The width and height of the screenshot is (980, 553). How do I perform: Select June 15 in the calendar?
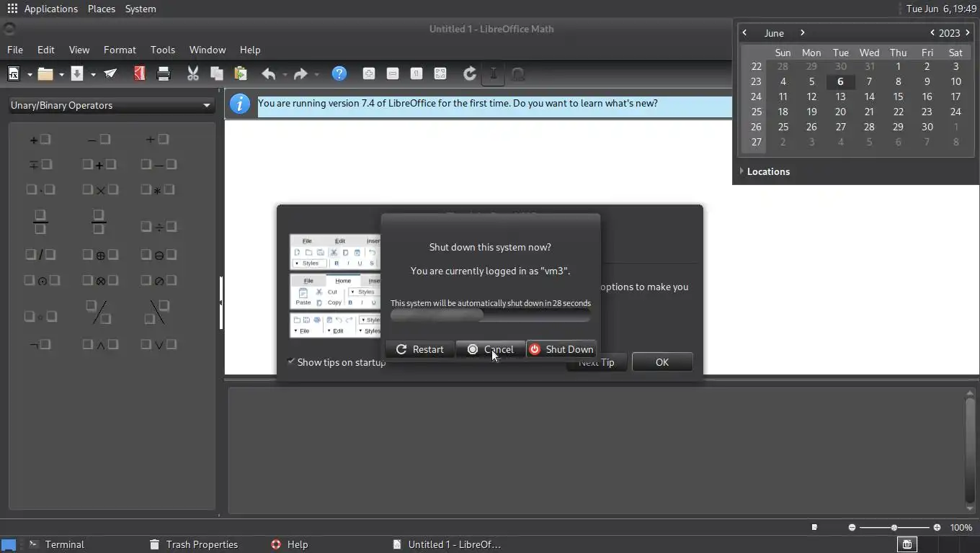[898, 96]
